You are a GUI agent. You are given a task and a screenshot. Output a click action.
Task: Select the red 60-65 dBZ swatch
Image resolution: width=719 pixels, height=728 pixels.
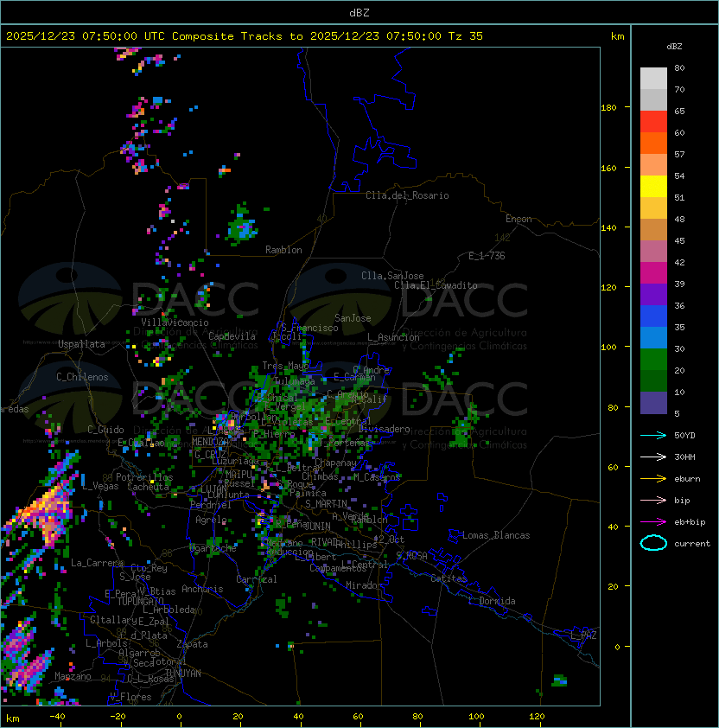(653, 122)
